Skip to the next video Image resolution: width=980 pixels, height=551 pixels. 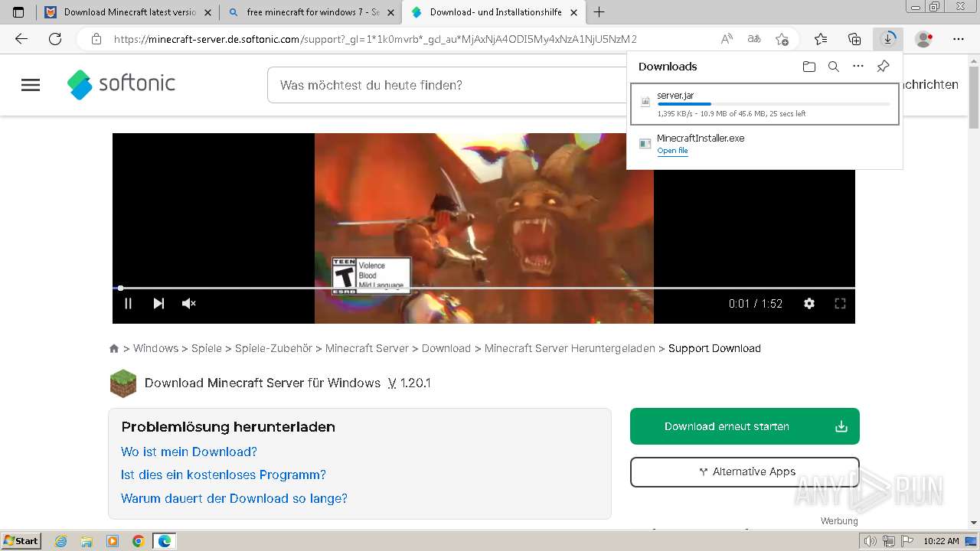[158, 303]
